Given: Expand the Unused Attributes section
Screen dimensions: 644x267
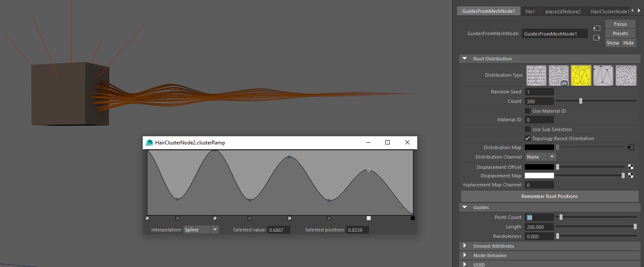Looking at the screenshot, I should [465, 246].
